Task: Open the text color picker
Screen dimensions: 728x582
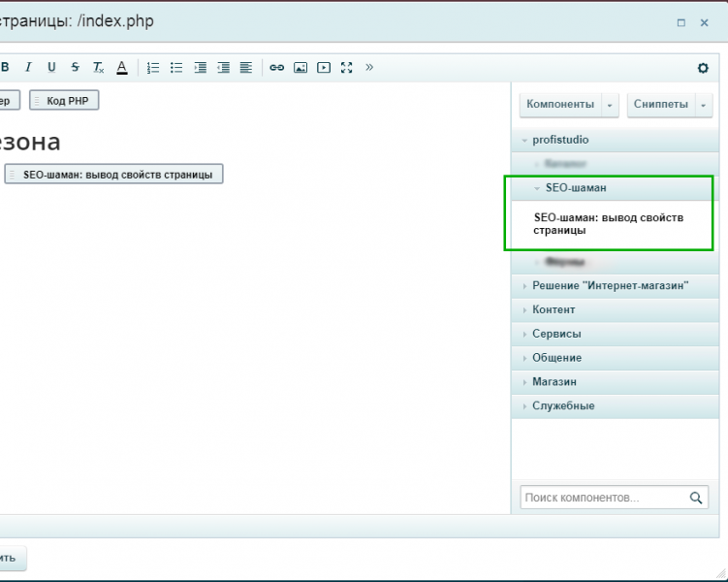Action: pos(122,68)
